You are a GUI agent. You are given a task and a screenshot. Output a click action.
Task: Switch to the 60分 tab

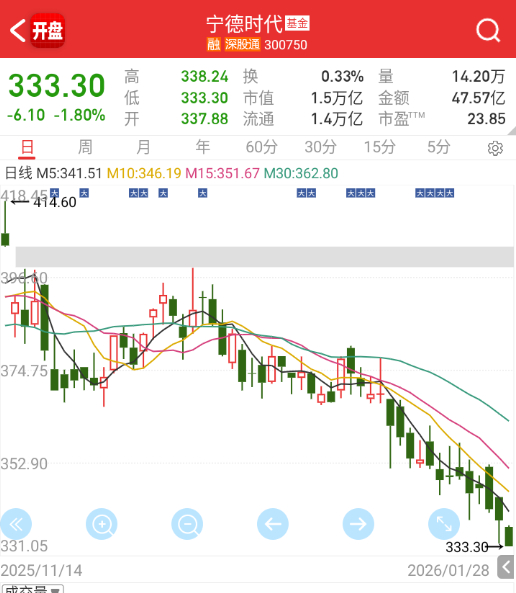[261, 147]
